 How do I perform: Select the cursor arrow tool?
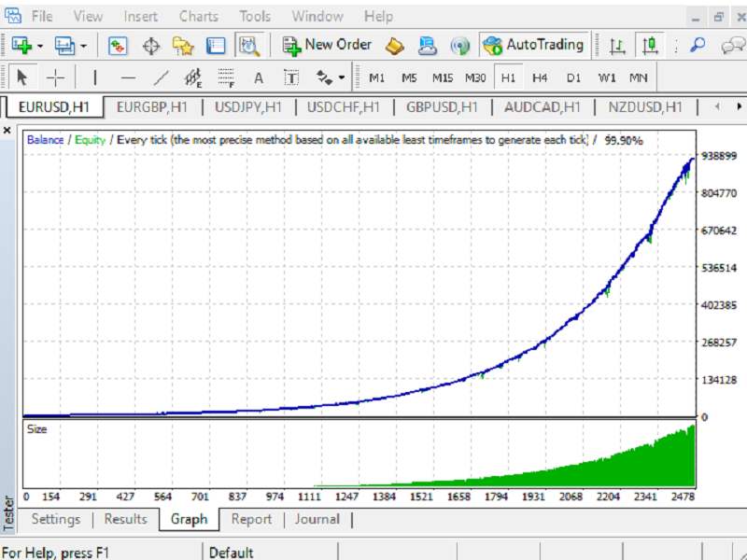[x=21, y=77]
